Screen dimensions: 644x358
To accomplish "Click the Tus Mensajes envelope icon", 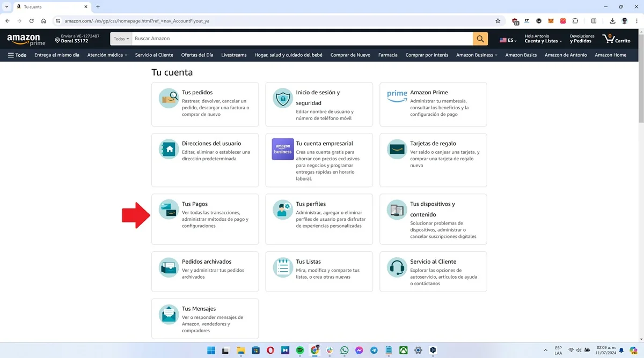I will (x=169, y=315).
